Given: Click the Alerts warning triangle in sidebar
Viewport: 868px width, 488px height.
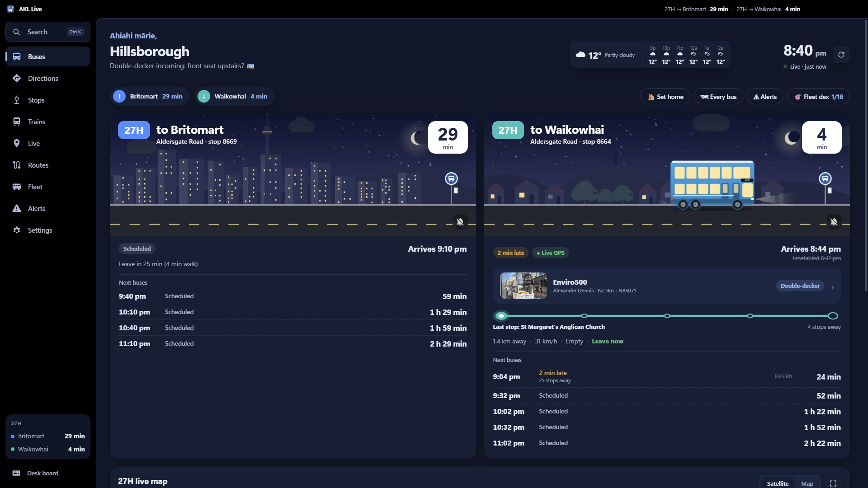Looking at the screenshot, I should point(17,208).
